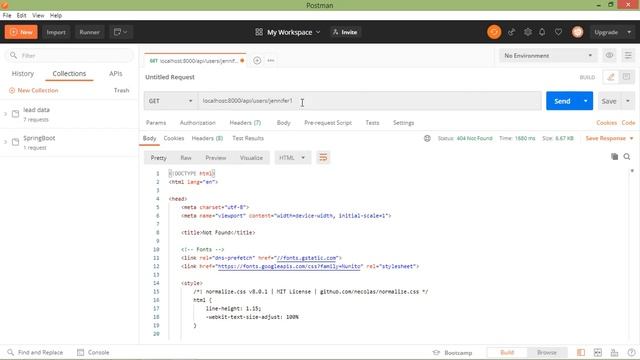This screenshot has height=360, width=640.
Task: Open the request Params tab
Action: click(156, 123)
